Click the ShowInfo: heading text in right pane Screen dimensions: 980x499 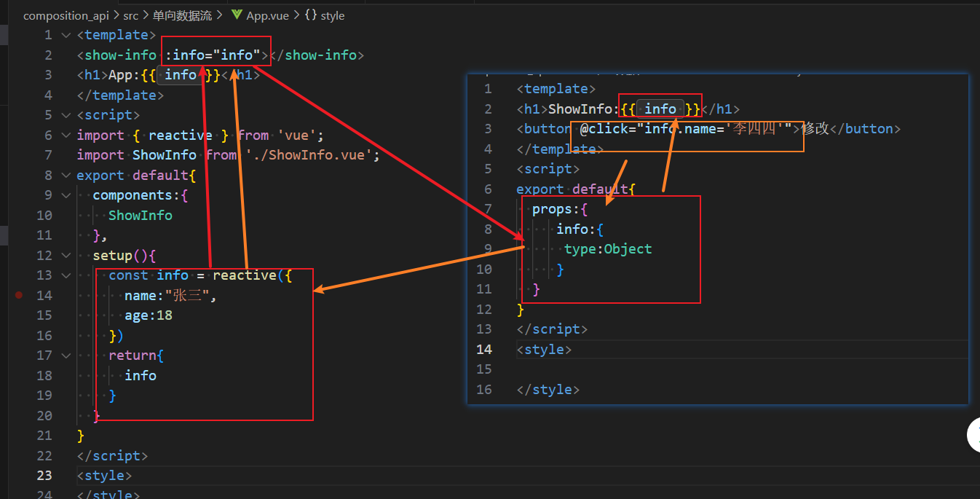[x=584, y=109]
